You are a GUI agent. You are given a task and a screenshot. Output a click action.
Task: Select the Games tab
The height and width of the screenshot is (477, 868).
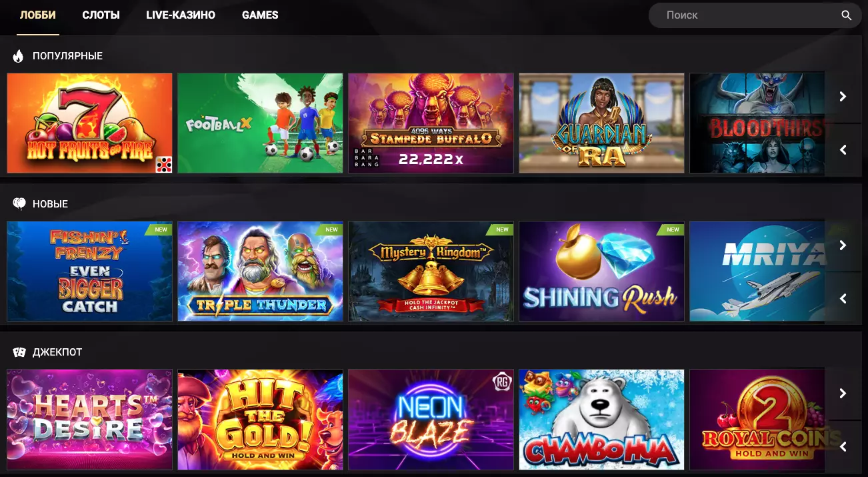point(260,15)
